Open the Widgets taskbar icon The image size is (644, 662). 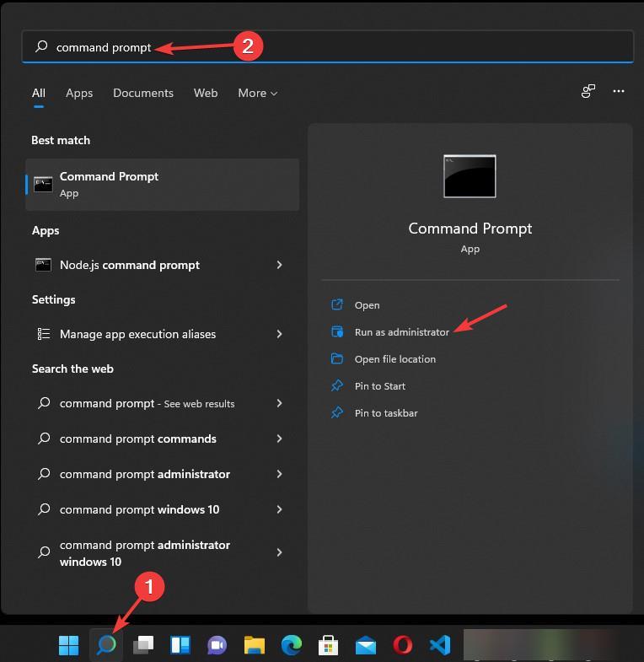[180, 644]
